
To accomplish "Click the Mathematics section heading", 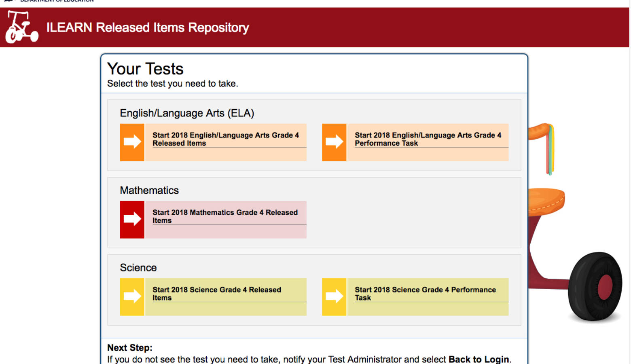I will [149, 190].
